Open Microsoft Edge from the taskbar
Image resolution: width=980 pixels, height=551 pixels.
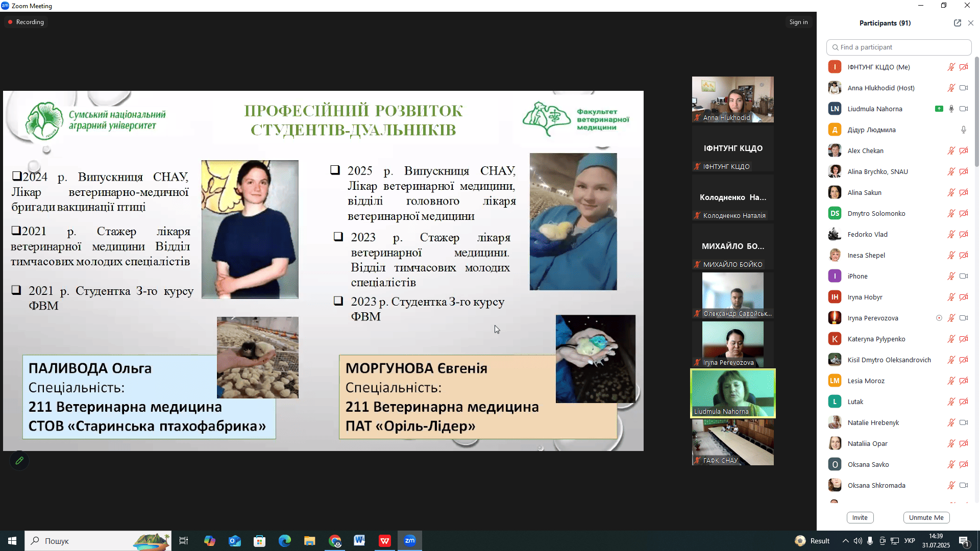[x=284, y=541]
